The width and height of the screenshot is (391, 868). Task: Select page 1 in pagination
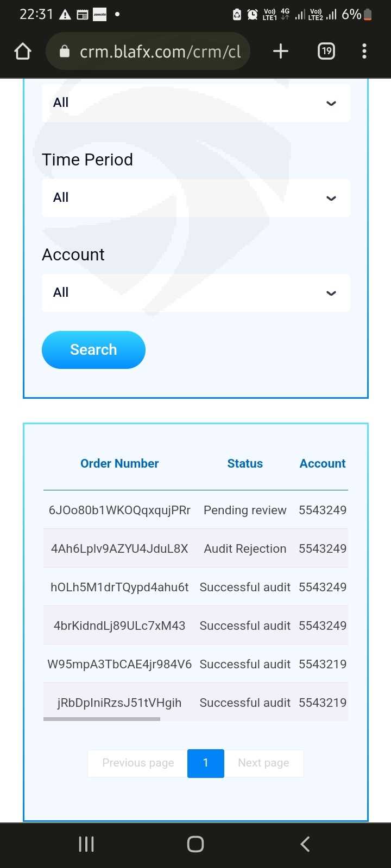(x=205, y=763)
